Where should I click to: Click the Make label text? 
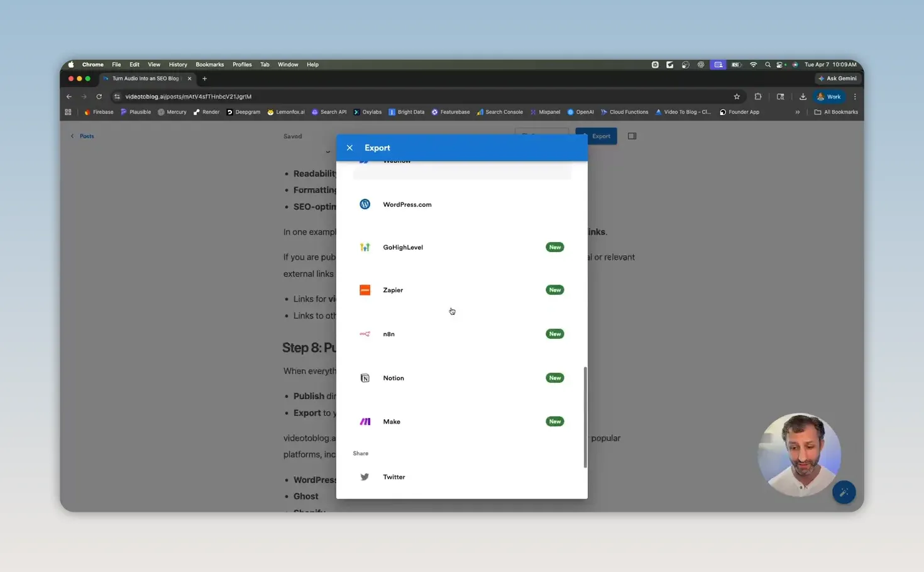coord(392,422)
